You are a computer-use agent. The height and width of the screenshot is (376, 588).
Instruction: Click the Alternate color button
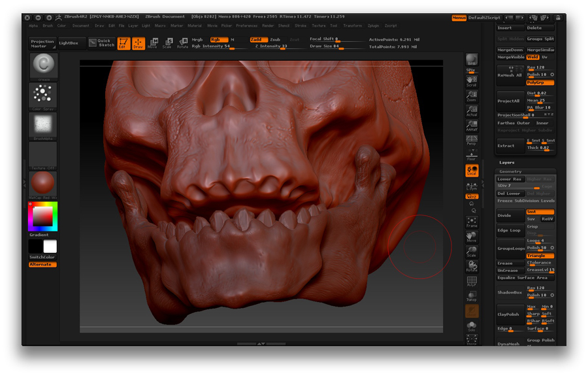click(42, 265)
